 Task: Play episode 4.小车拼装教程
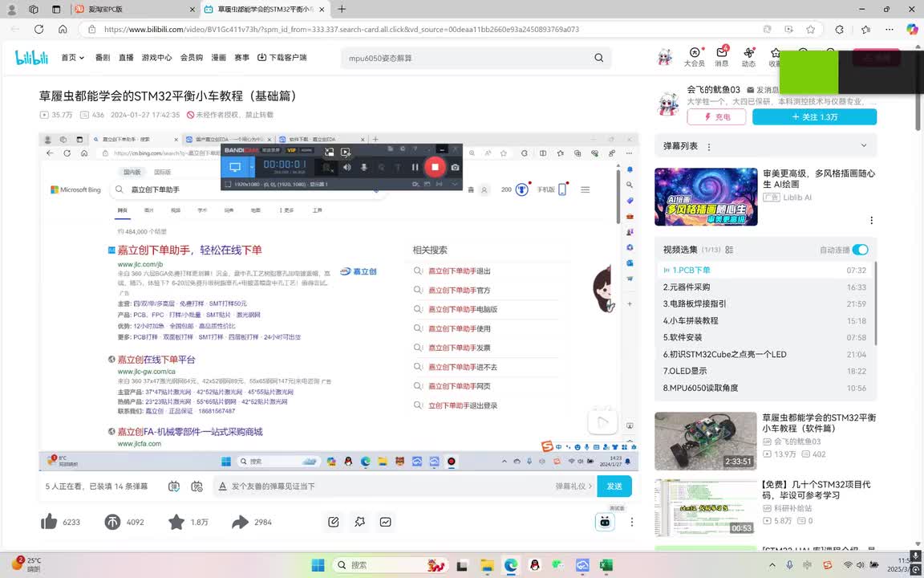coord(765,321)
